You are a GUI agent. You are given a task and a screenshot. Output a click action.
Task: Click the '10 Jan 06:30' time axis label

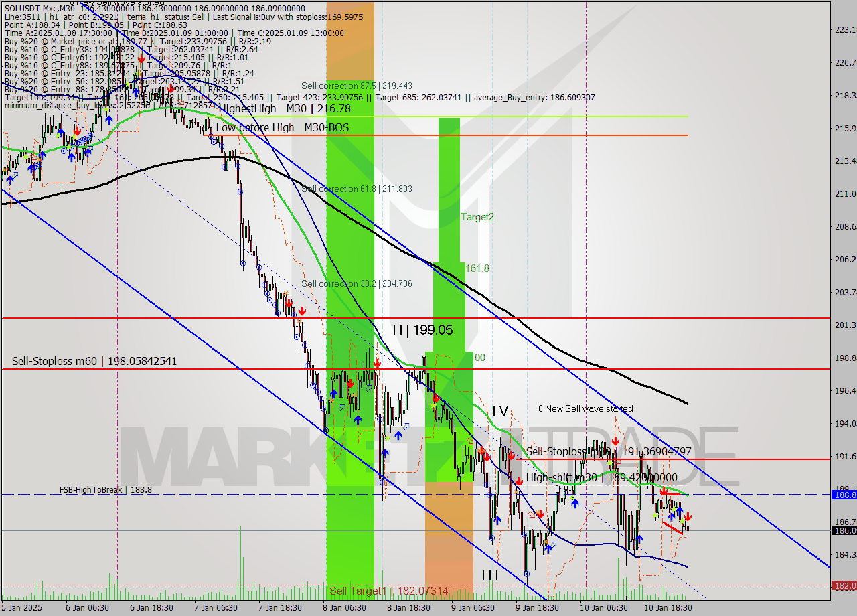pyautogui.click(x=604, y=608)
